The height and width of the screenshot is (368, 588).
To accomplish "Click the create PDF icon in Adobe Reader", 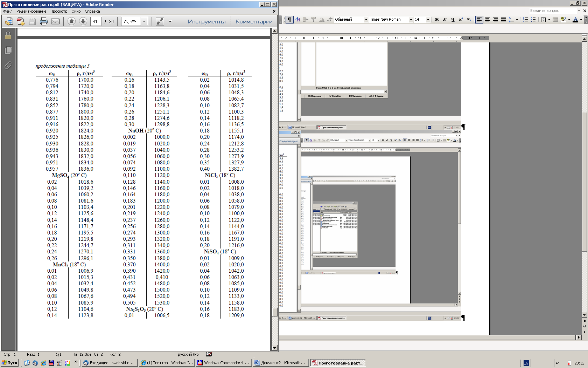I will coord(21,21).
